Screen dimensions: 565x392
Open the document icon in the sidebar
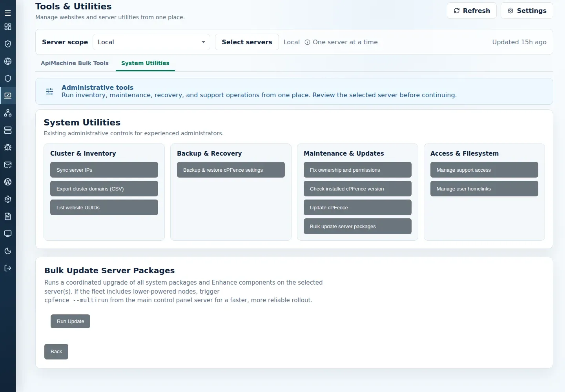click(x=8, y=216)
